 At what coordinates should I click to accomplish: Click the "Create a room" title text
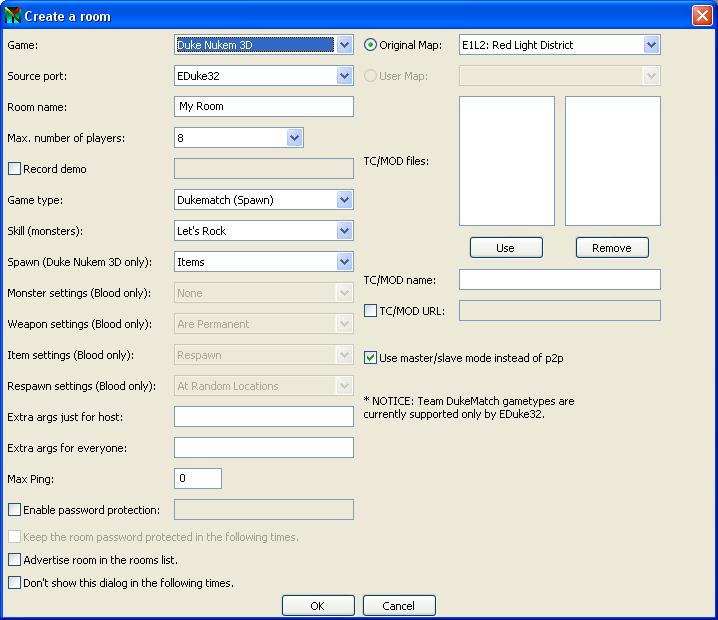pyautogui.click(x=68, y=16)
